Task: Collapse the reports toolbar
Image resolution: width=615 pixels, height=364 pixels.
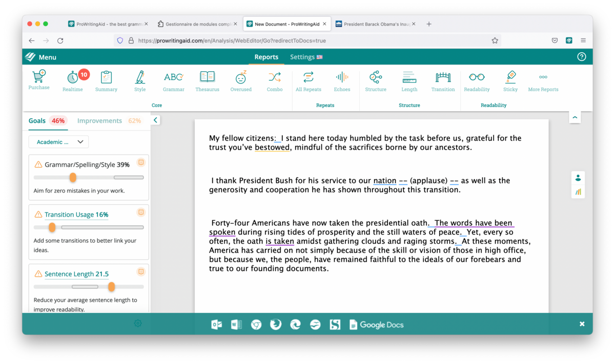Action: pyautogui.click(x=575, y=117)
